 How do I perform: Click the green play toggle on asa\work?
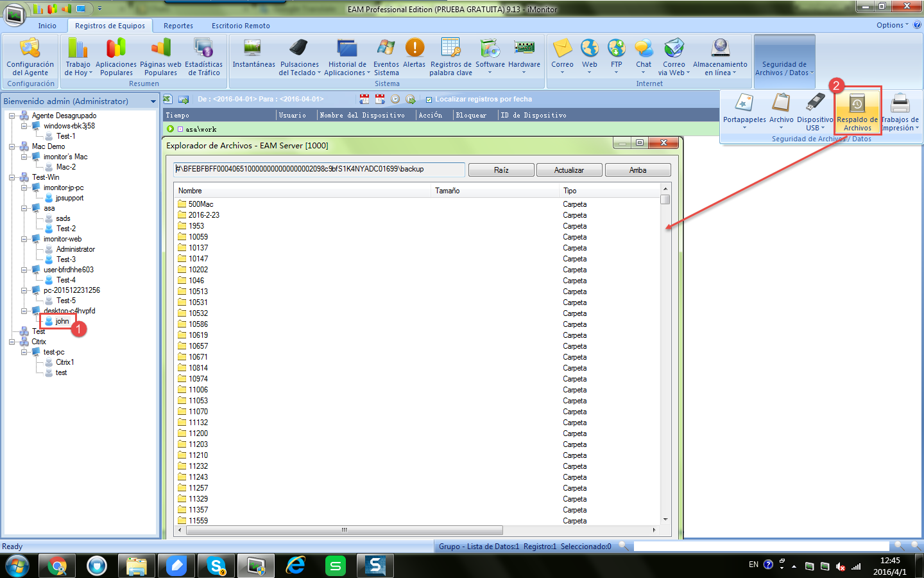click(x=170, y=129)
